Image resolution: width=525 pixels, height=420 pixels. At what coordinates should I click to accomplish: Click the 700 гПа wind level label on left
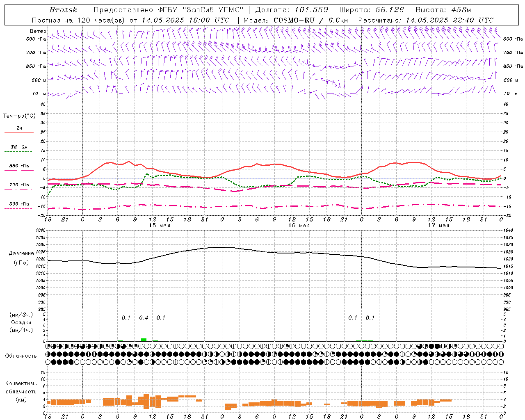click(36, 52)
